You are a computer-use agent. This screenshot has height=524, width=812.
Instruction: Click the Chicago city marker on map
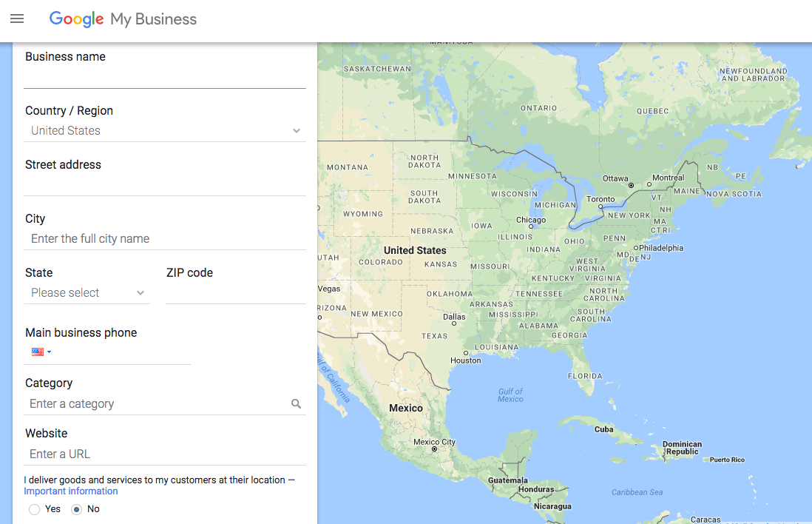pyautogui.click(x=531, y=226)
